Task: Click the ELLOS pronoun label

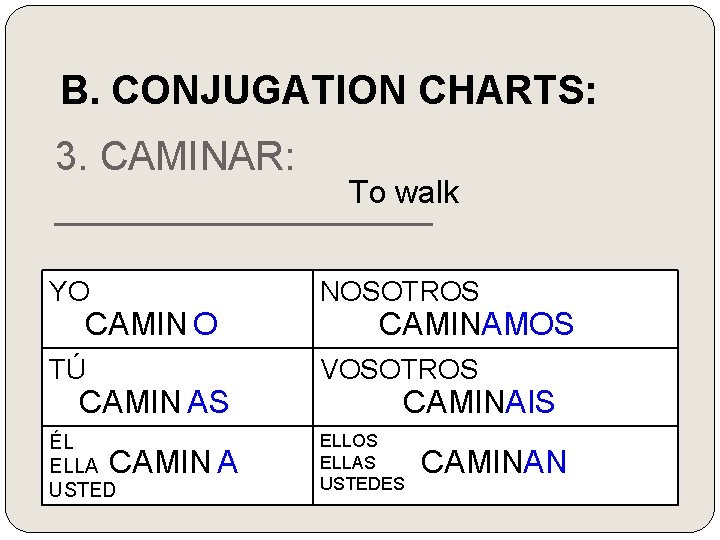Action: (x=349, y=441)
